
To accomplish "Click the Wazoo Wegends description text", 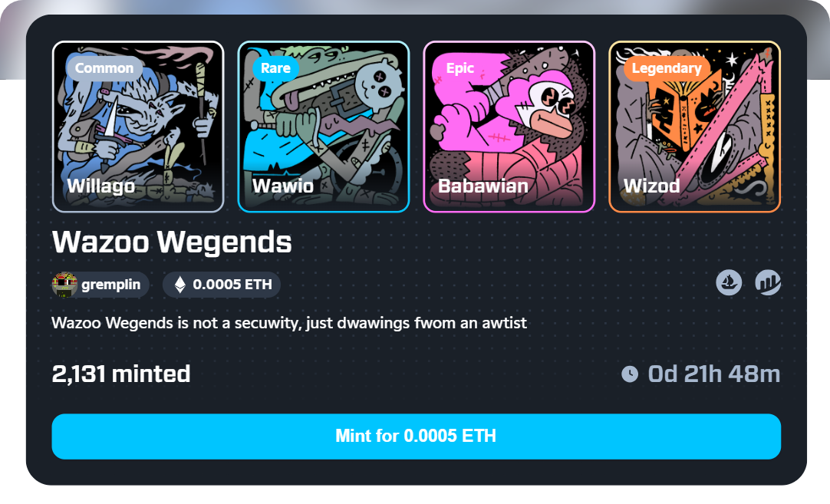I will 289,323.
